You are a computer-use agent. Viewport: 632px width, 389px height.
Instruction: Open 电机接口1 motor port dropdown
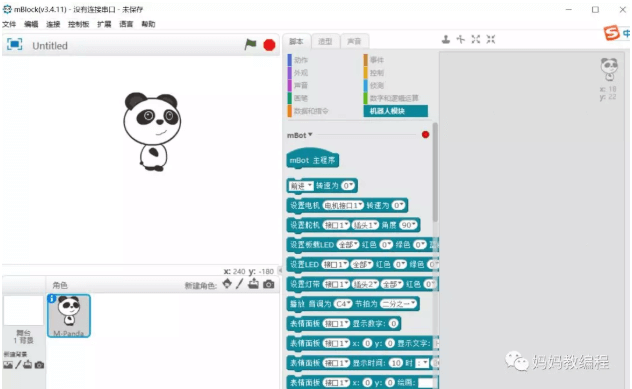343,206
